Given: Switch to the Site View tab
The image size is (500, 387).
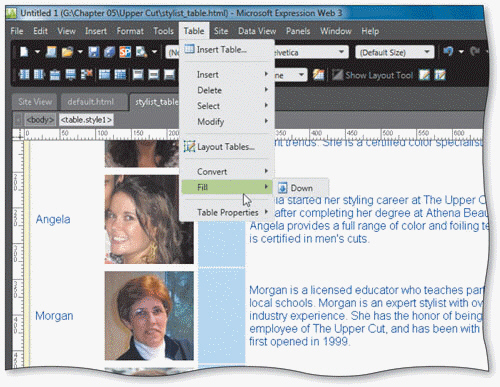Looking at the screenshot, I should click(x=35, y=102).
